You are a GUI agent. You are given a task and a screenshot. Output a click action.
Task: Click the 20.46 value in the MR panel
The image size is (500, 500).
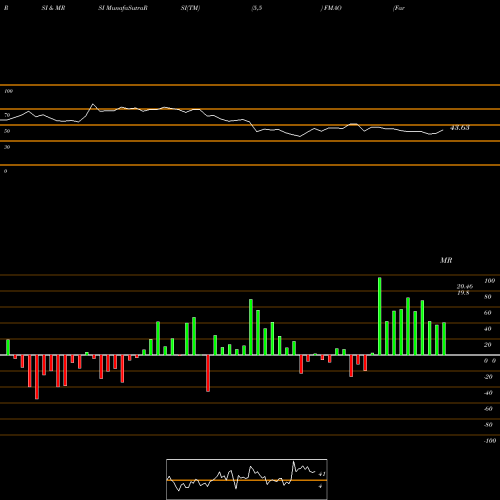[x=465, y=286]
